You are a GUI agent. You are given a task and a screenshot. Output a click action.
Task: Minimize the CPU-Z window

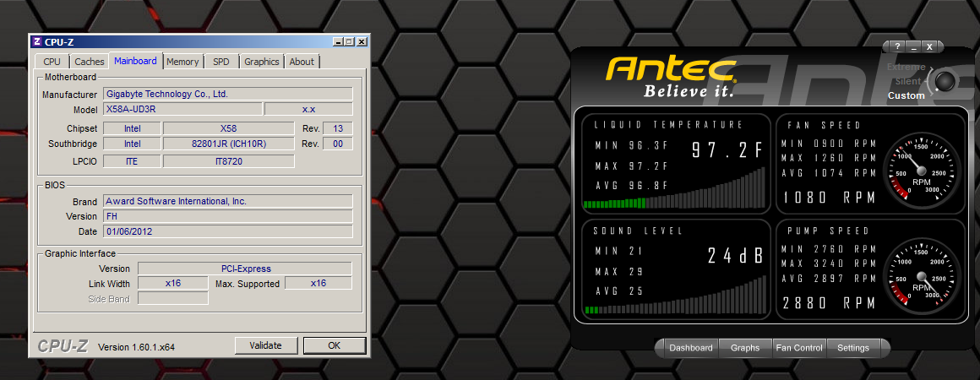[x=338, y=42]
